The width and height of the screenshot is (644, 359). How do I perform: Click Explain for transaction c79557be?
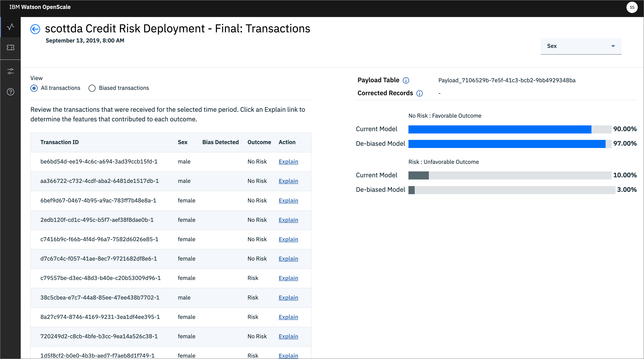tap(288, 278)
